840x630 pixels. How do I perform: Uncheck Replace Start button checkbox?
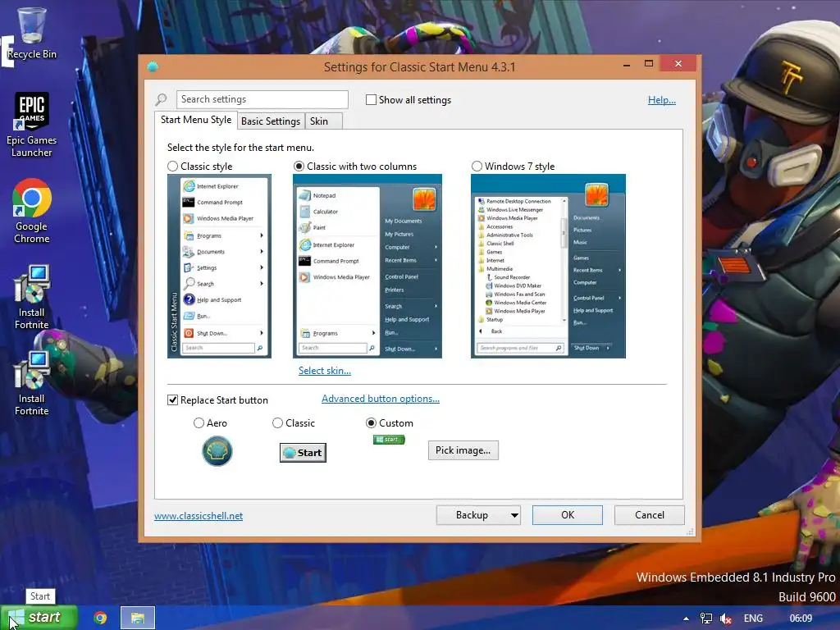click(172, 400)
